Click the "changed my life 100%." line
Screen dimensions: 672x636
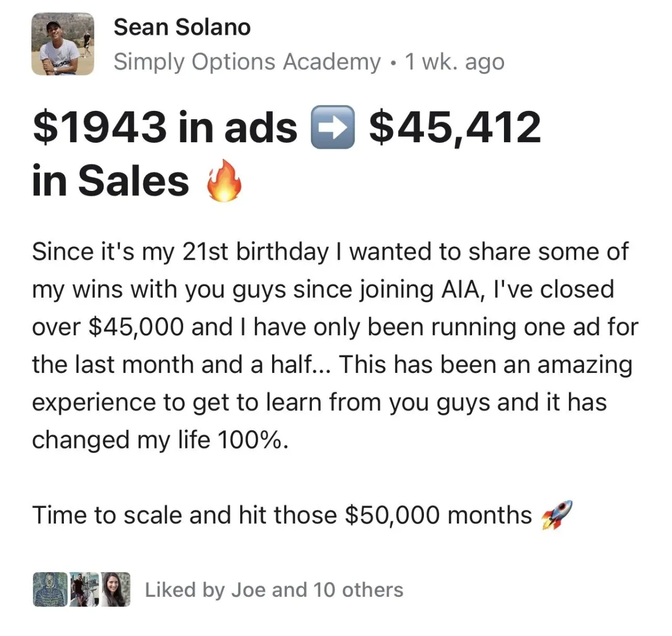tap(161, 439)
